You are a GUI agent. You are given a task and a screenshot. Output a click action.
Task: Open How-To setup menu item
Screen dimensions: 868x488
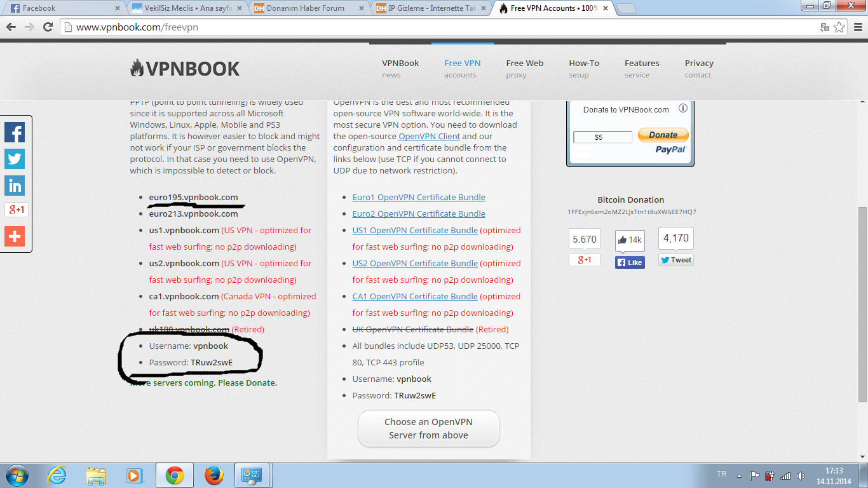tap(584, 69)
